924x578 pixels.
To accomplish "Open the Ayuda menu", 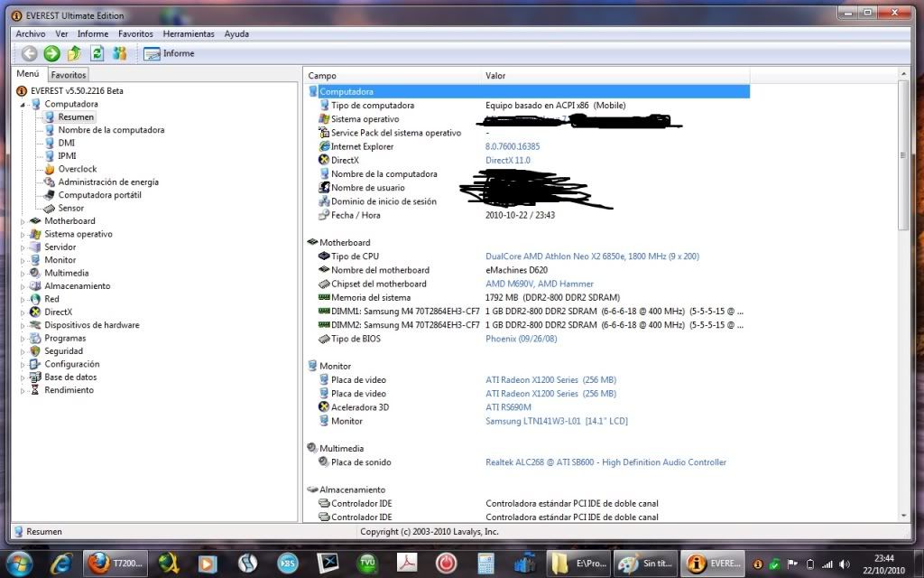I will [x=236, y=33].
